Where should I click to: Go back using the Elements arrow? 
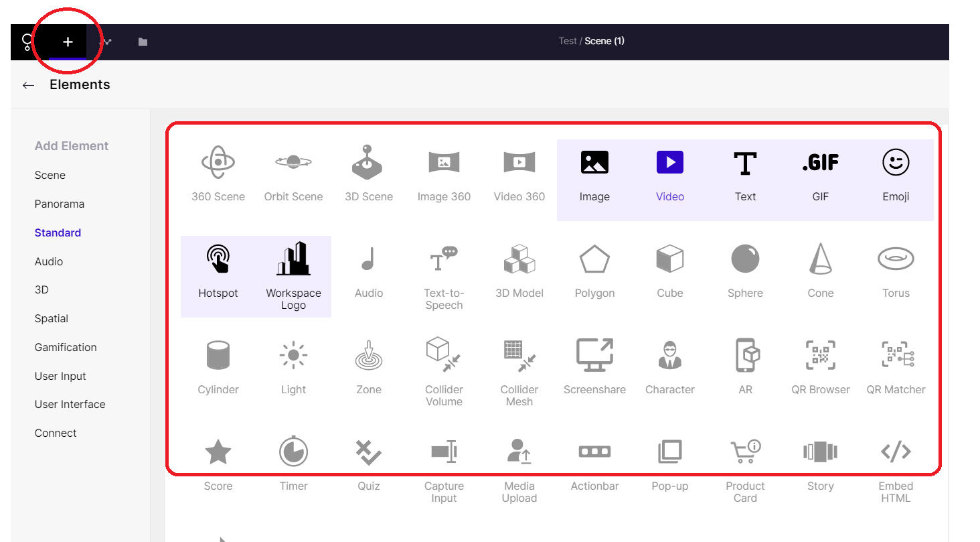click(28, 85)
